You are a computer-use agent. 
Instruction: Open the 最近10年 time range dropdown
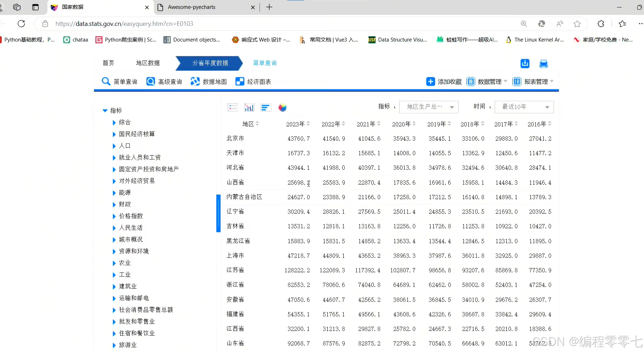click(x=524, y=107)
